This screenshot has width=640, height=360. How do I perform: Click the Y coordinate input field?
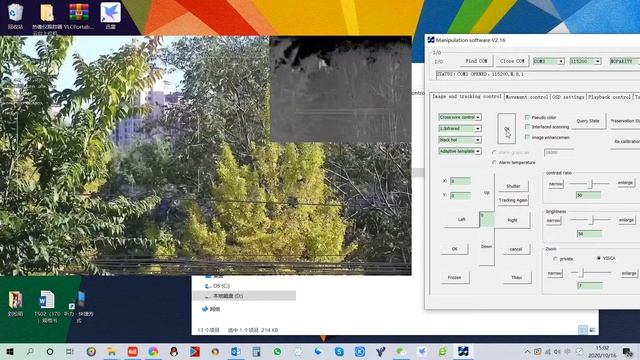[x=460, y=196]
